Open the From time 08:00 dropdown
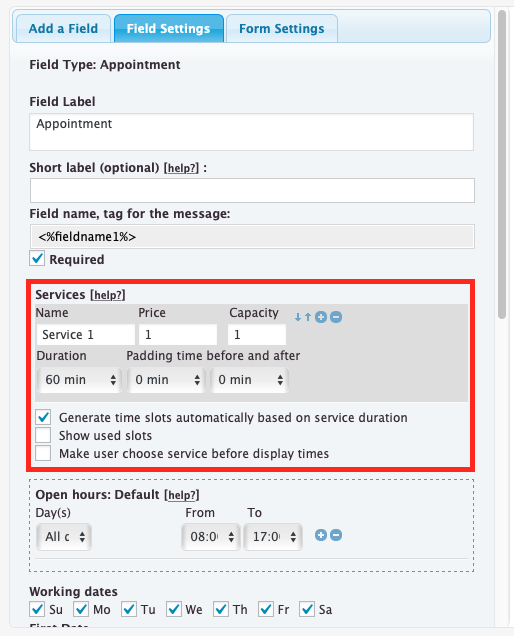This screenshot has width=514, height=636. pyautogui.click(x=211, y=537)
